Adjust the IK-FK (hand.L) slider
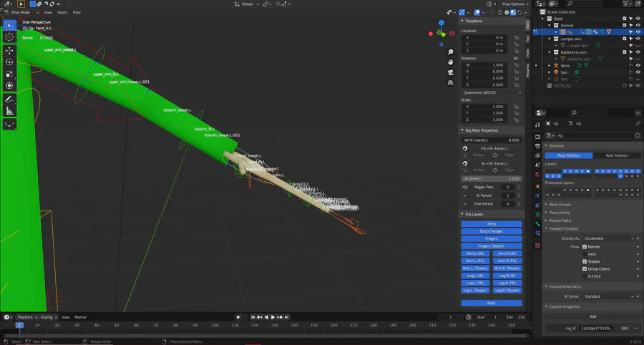The height and width of the screenshot is (345, 644). point(491,140)
